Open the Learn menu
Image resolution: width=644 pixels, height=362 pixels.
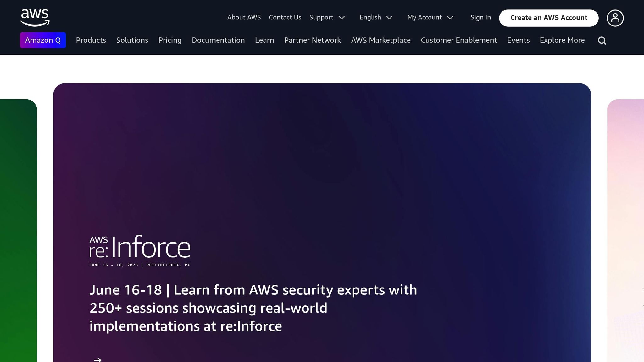point(264,40)
